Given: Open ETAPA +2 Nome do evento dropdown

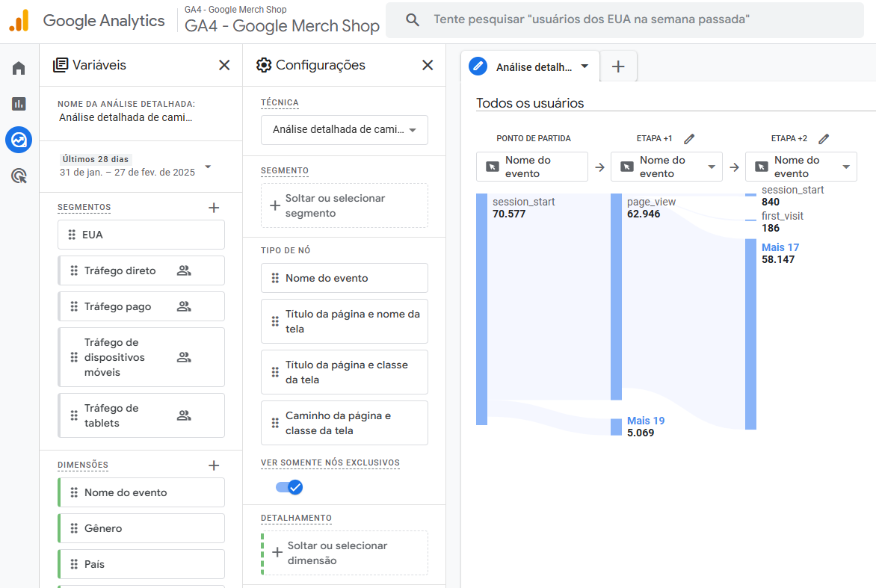Looking at the screenshot, I should coord(801,167).
